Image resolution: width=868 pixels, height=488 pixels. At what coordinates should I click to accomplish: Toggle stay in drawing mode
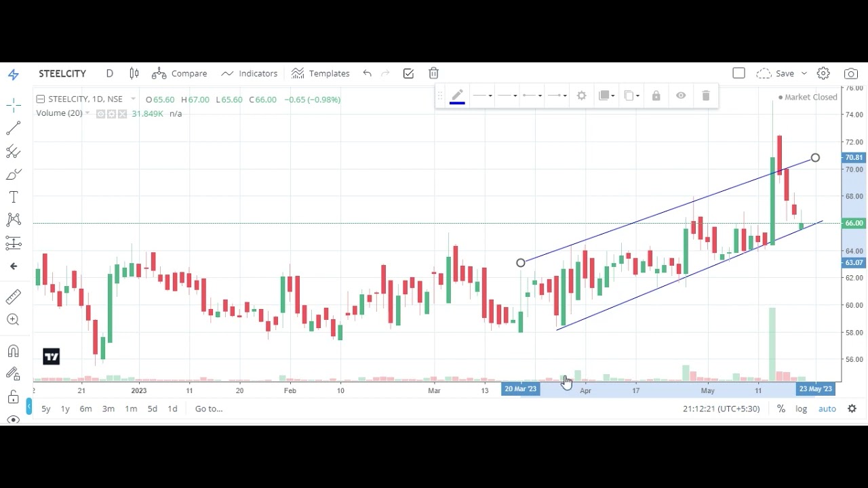[14, 373]
